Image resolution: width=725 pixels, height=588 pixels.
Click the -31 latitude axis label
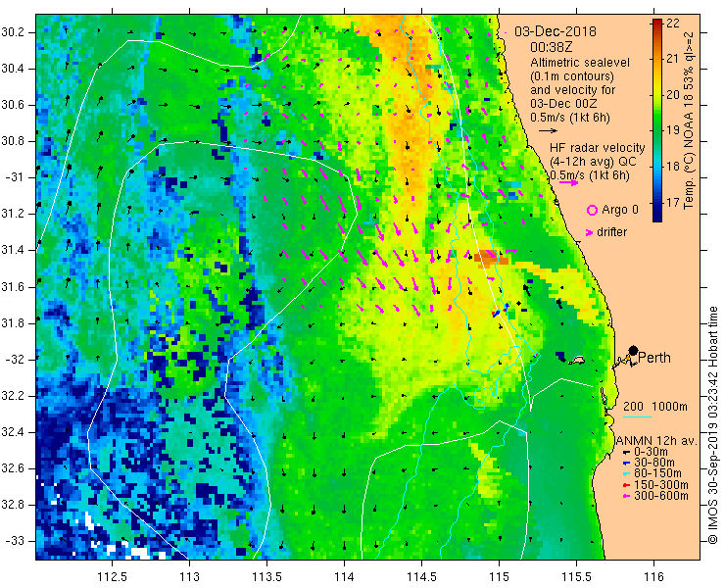click(x=15, y=177)
